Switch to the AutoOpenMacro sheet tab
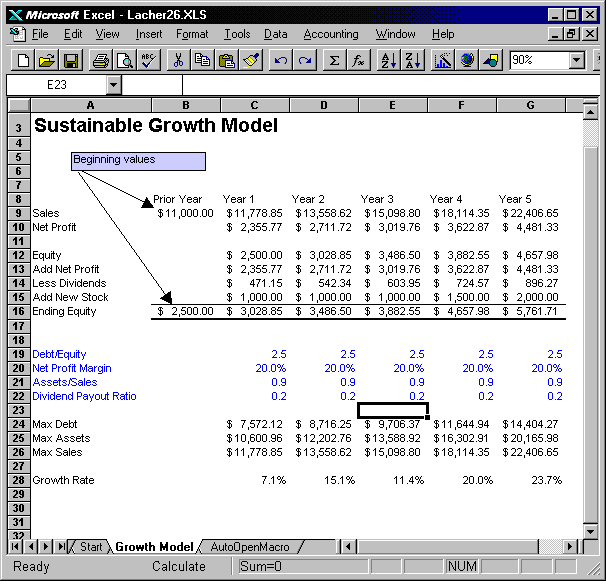This screenshot has height=581, width=606. (x=250, y=547)
